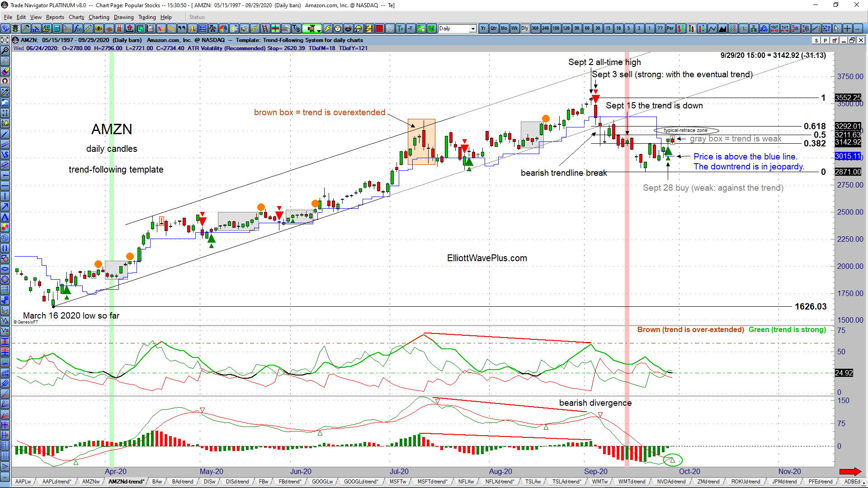Pick the ellipse drawing tool
Image resolution: width=868 pixels, height=488 pixels.
tap(5, 269)
